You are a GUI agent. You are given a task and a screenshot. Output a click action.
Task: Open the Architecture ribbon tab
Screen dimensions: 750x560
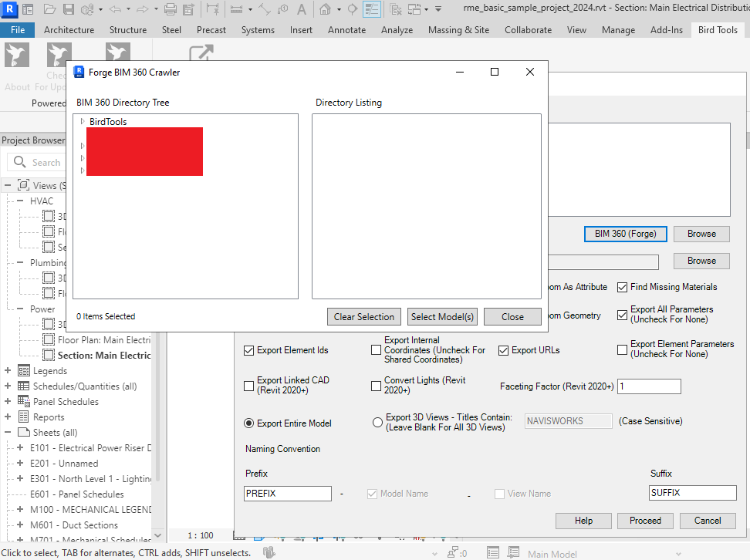click(x=69, y=29)
